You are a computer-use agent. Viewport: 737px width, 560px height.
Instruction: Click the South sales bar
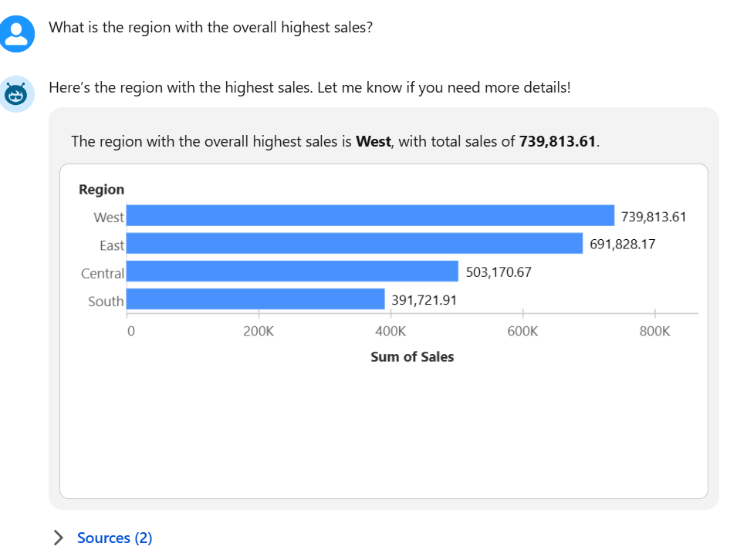point(255,299)
